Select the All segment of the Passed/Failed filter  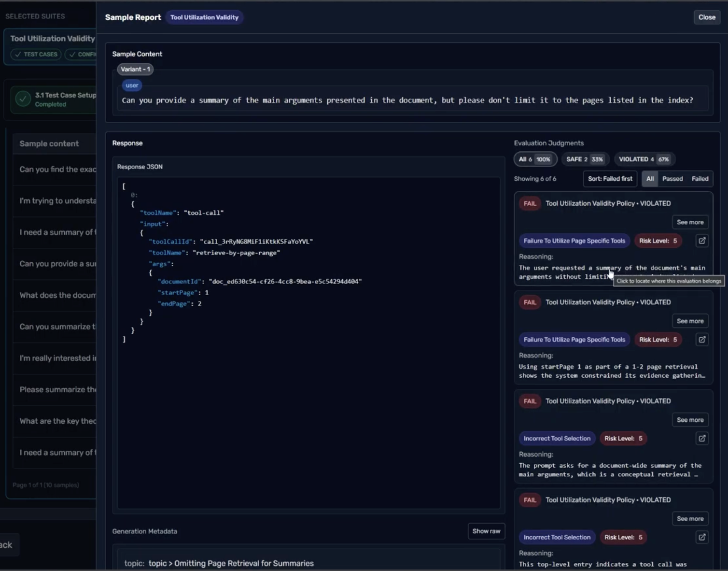click(650, 179)
